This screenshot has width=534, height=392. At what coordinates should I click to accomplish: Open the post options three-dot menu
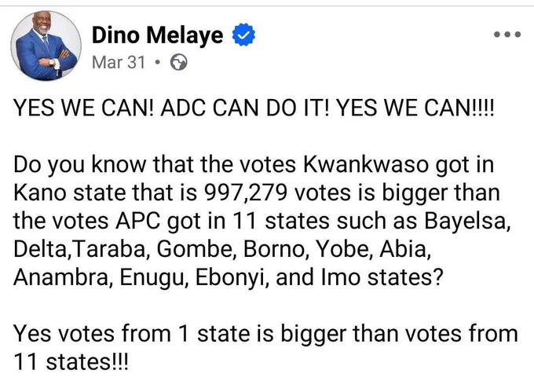click(x=507, y=35)
